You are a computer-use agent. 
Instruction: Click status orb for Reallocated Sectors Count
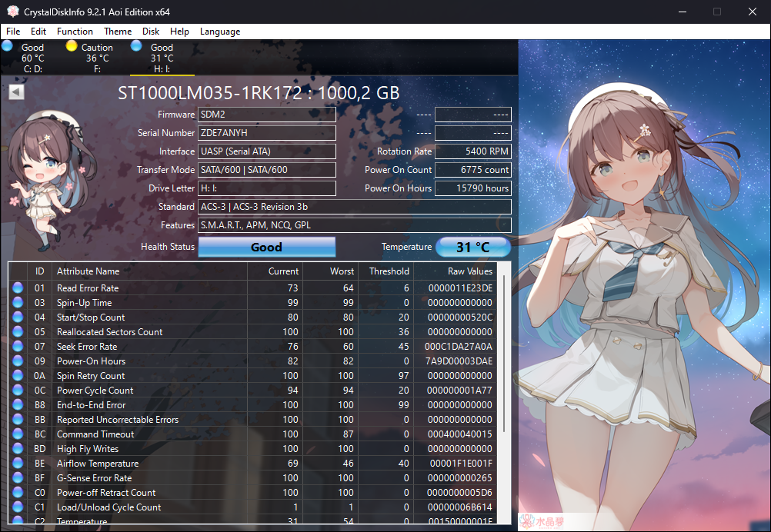[x=18, y=331]
